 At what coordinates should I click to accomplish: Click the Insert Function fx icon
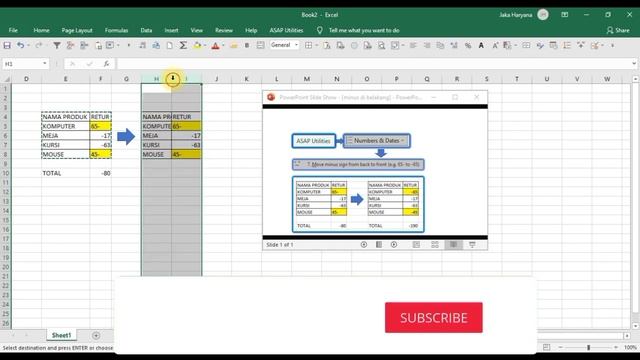point(106,64)
